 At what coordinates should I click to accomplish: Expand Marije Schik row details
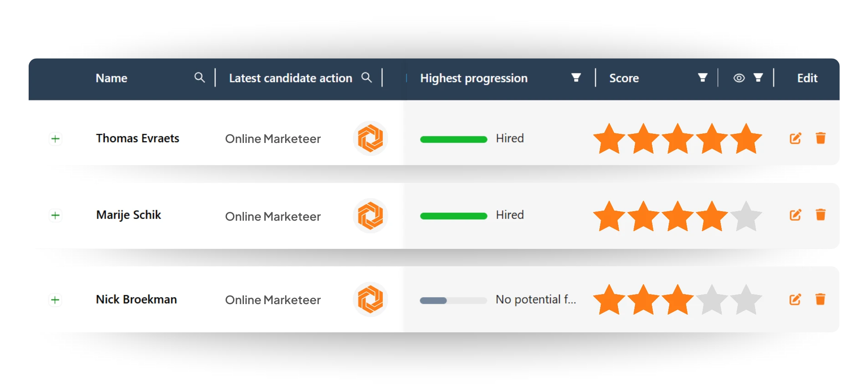pos(56,215)
